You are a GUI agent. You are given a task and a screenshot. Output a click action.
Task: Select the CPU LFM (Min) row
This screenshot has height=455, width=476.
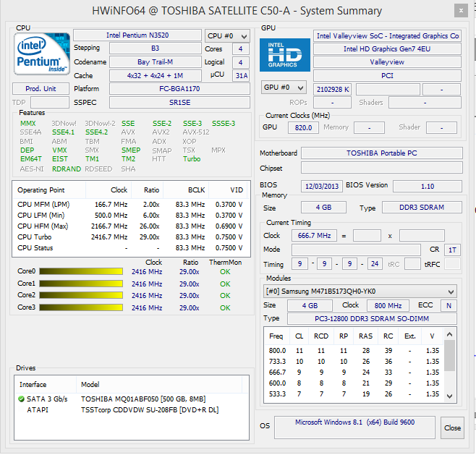pos(131,216)
